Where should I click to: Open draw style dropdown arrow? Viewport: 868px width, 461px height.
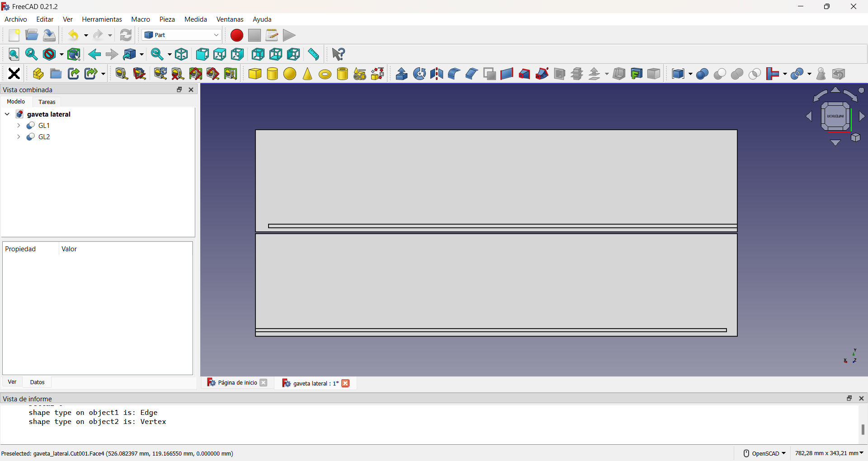pos(61,55)
